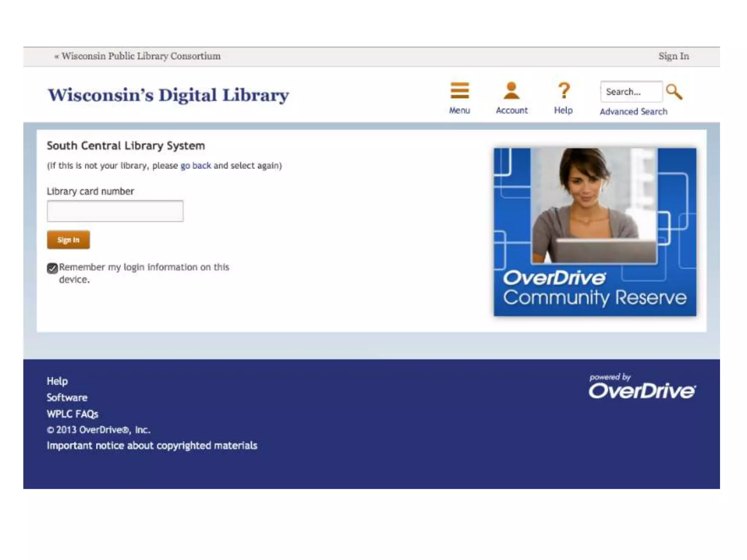Open the OverDrive Community Reserve banner

[x=595, y=232]
